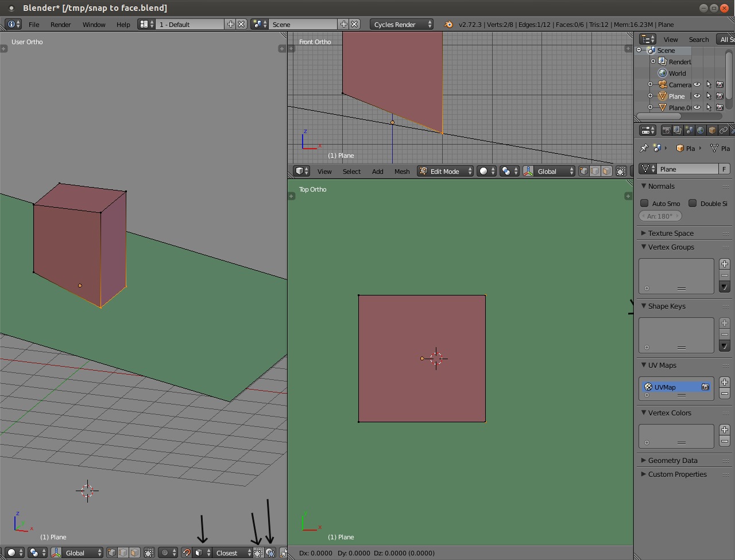Open the Constraints properties tab
Viewport: 735px width, 560px height.
pyautogui.click(x=724, y=130)
